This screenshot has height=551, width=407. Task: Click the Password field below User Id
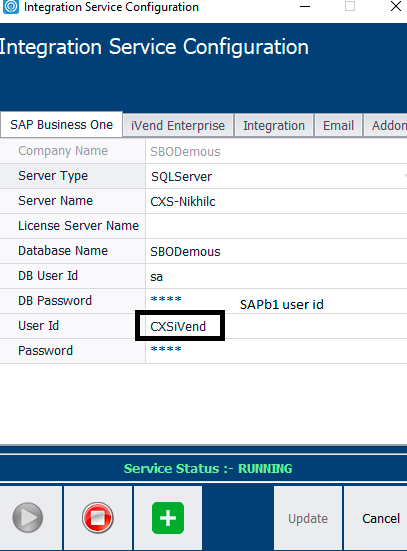(x=276, y=351)
